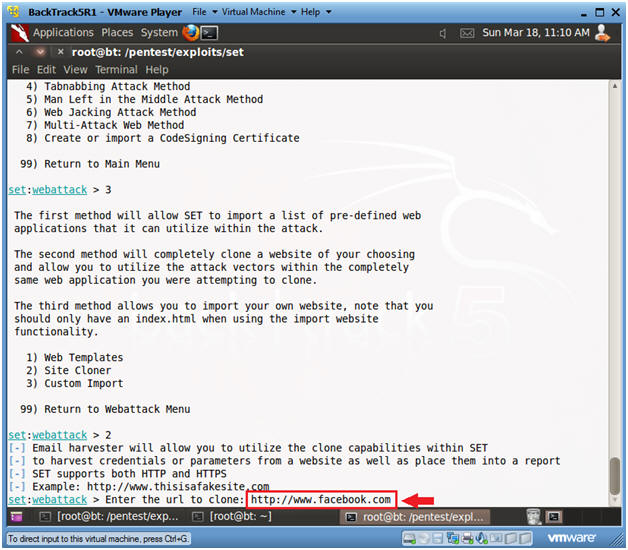Click VMware printer status icon
The width and height of the screenshot is (628, 550).
point(467,538)
